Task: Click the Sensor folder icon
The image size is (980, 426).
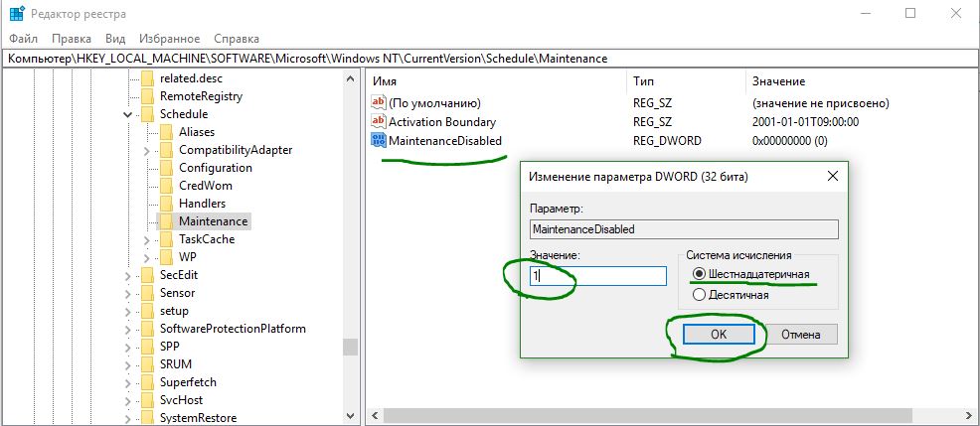Action: (147, 292)
